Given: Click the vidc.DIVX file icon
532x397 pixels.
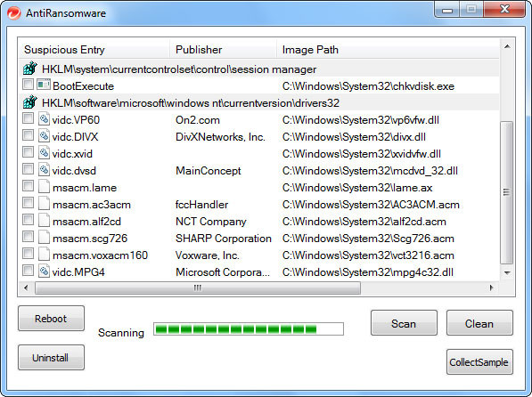Looking at the screenshot, I should click(44, 136).
